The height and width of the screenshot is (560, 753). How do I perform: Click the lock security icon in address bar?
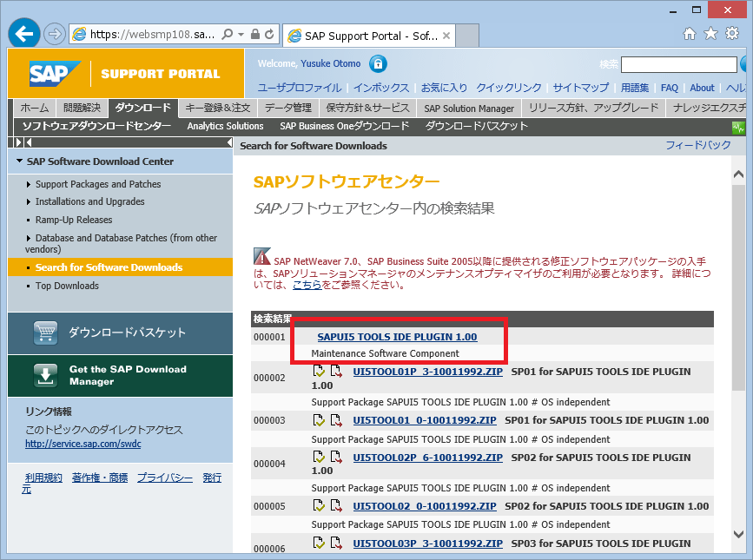coord(255,34)
